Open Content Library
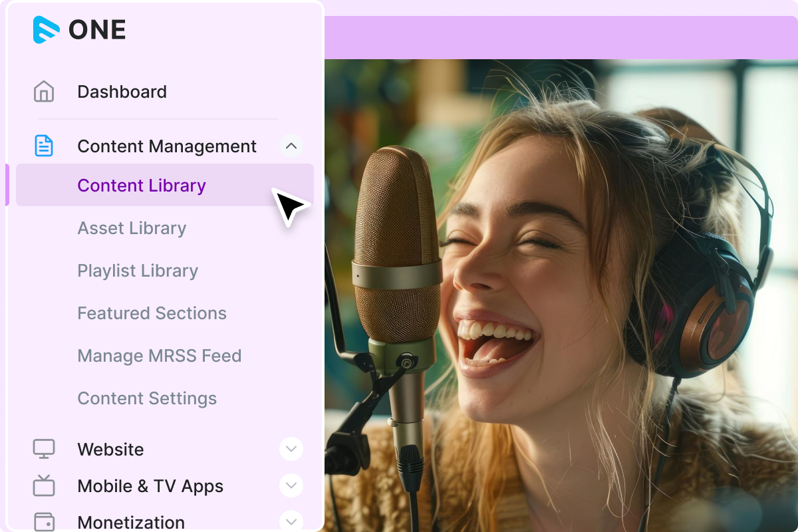This screenshot has height=532, width=798. coord(165,185)
